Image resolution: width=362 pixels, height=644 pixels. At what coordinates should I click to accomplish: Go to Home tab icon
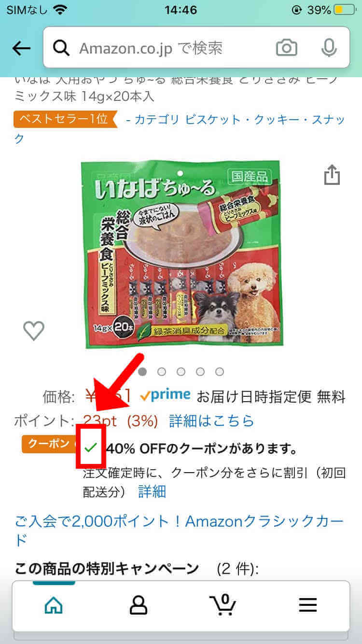click(x=53, y=605)
